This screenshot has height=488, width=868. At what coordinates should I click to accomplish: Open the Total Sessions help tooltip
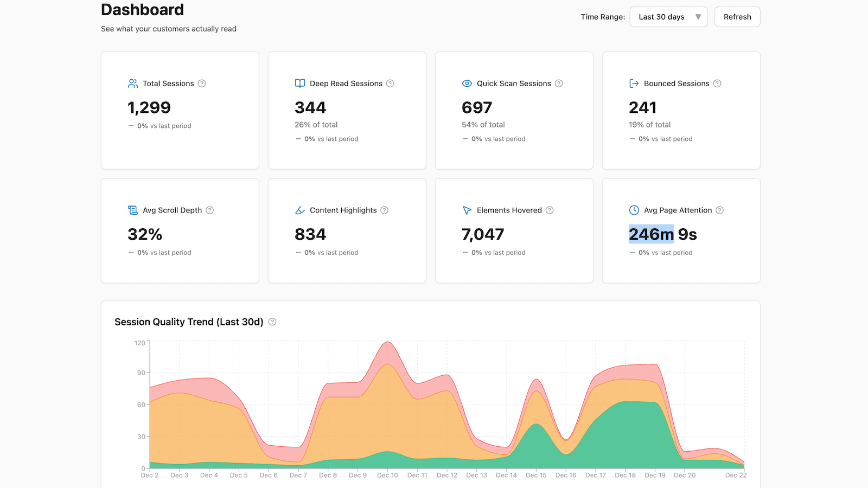(201, 84)
